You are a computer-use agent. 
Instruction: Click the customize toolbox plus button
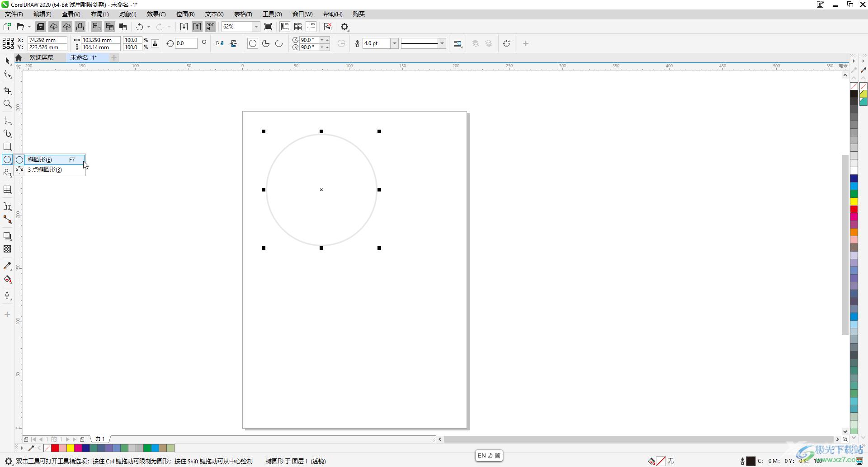(x=7, y=314)
